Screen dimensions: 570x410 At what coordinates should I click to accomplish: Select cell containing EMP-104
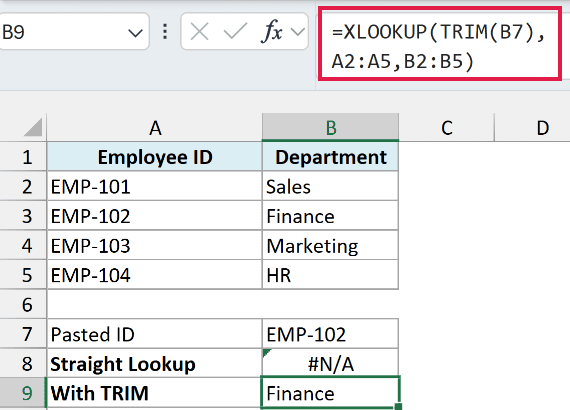(x=155, y=275)
